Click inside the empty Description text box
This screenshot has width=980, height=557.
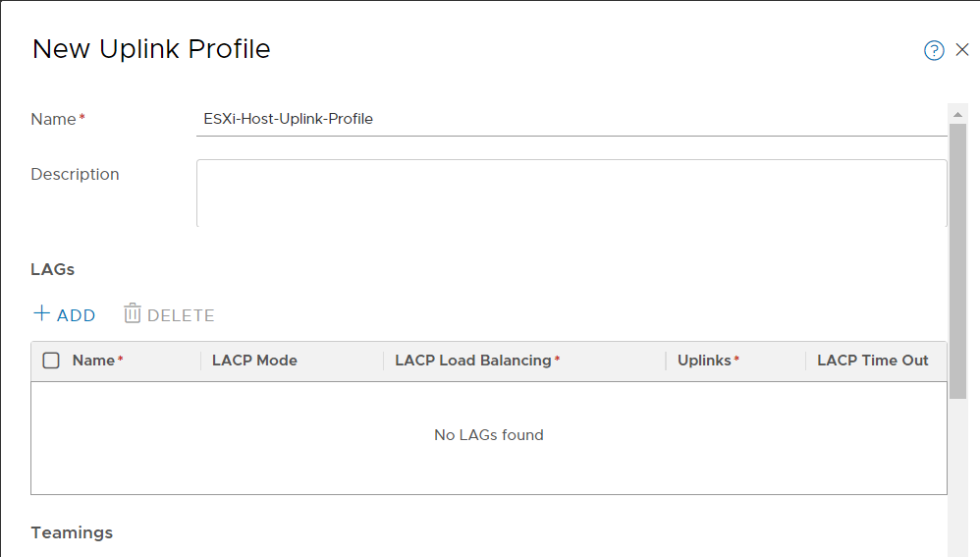[572, 194]
